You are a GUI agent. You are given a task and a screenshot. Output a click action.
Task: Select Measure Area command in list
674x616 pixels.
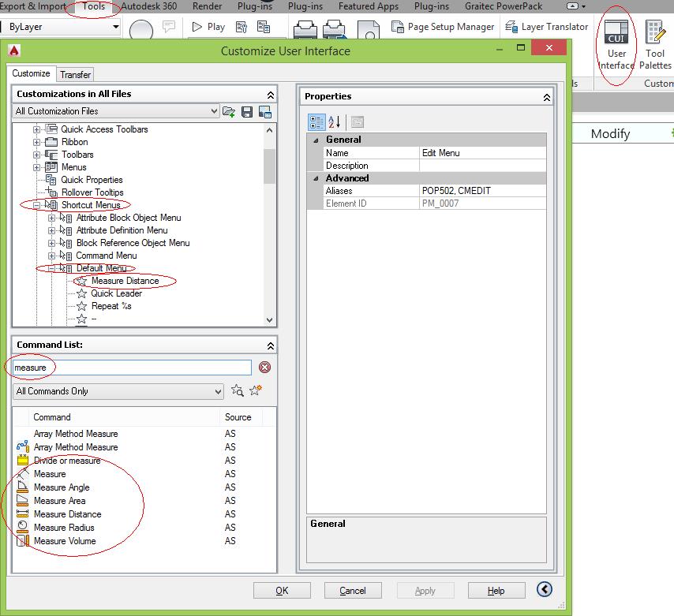(59, 500)
